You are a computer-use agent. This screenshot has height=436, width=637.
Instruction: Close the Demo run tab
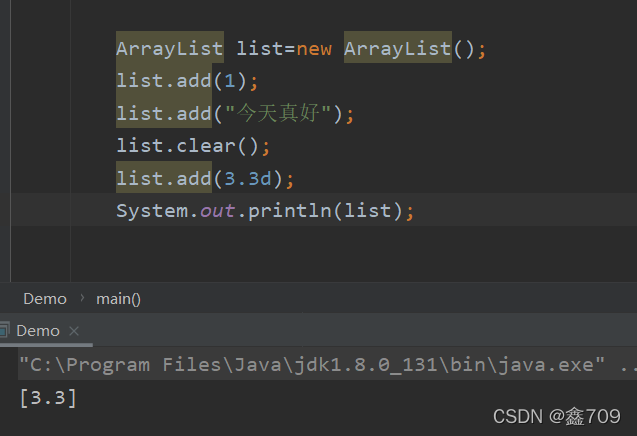click(74, 331)
